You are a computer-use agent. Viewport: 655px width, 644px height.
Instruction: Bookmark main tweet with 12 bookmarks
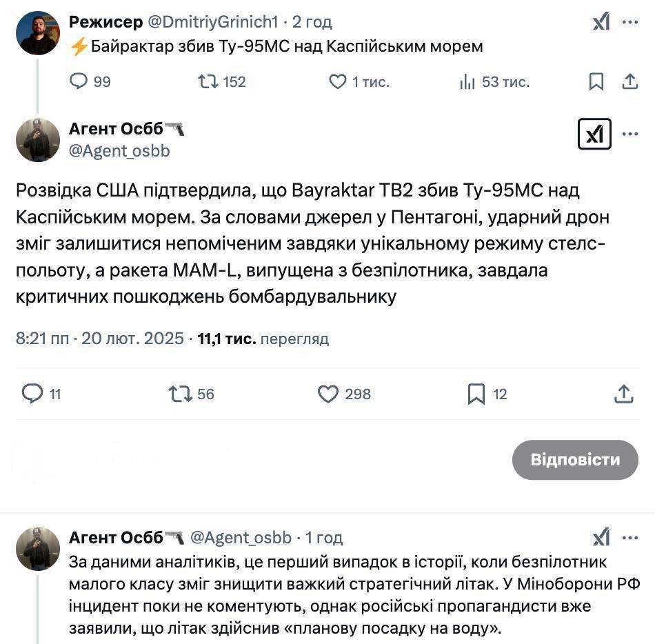point(476,394)
